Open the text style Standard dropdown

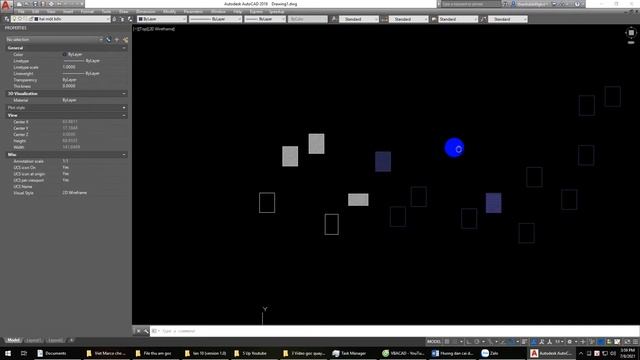(358, 19)
